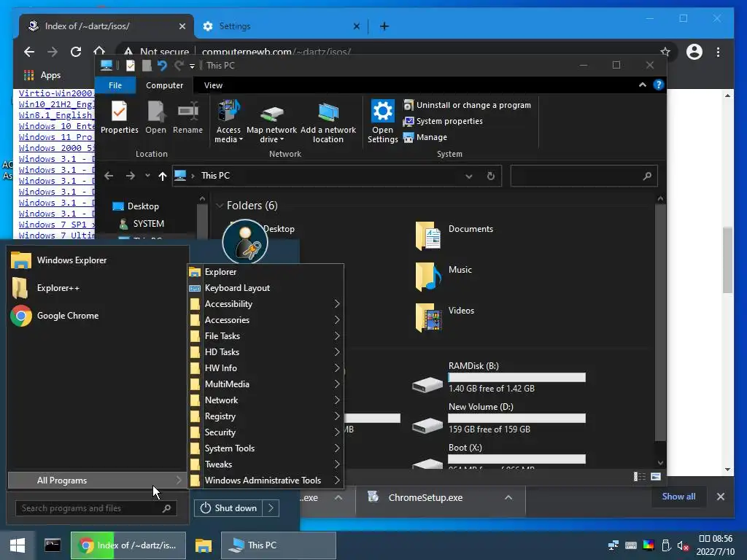The height and width of the screenshot is (560, 747).
Task: Expand the address bar history dropdown
Action: 469,176
